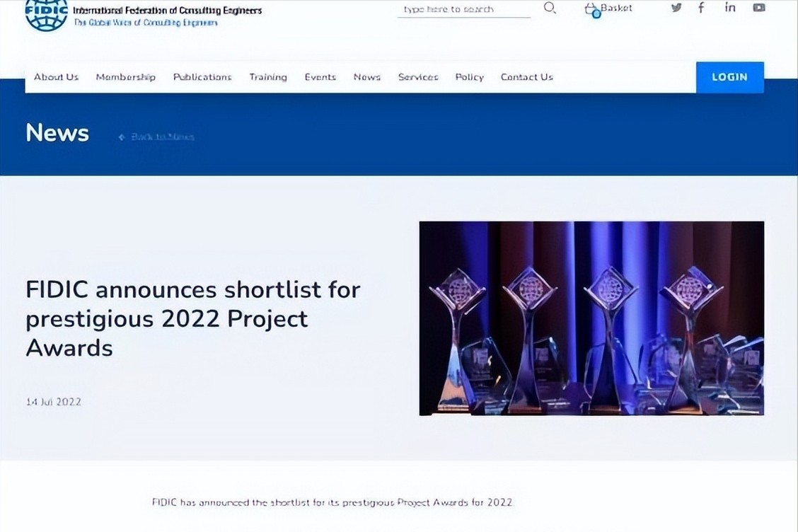Open the Membership menu

[x=125, y=77]
